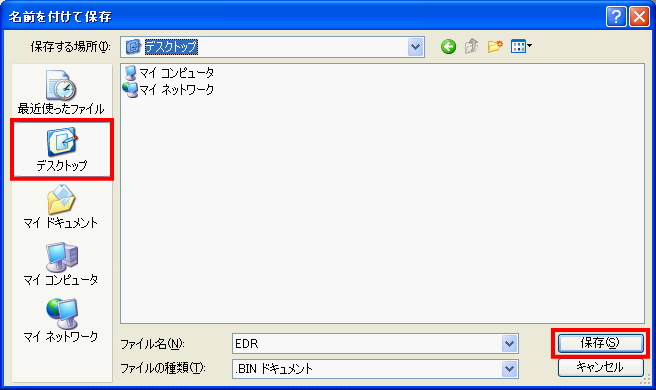Select the デスクトップ sidebar shortcut
The image size is (656, 390).
click(62, 150)
